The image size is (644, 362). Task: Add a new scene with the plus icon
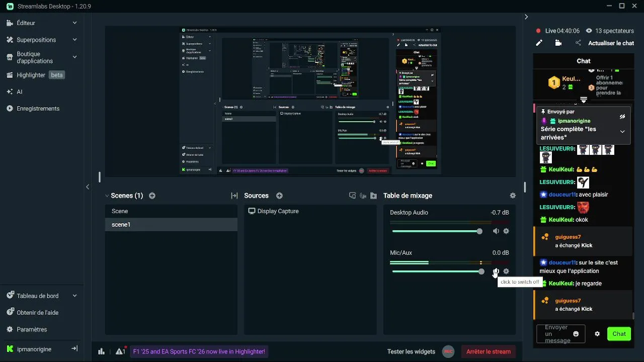[x=152, y=196]
